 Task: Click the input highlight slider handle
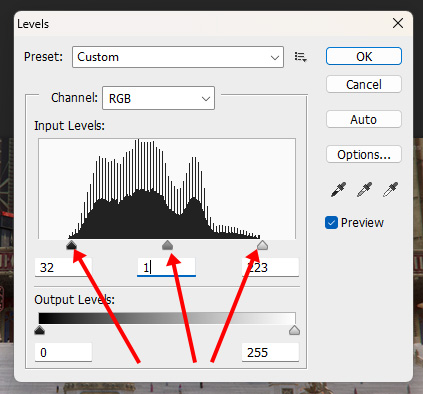262,246
